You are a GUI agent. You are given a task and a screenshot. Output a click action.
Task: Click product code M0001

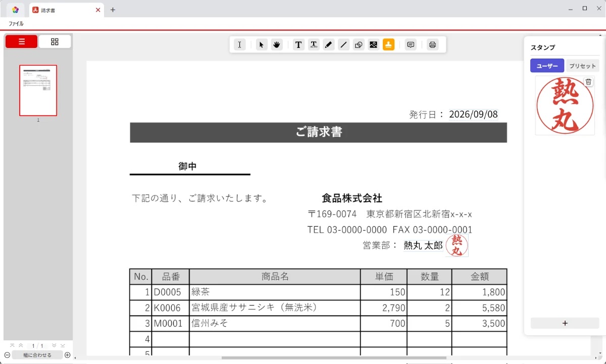(x=168, y=324)
